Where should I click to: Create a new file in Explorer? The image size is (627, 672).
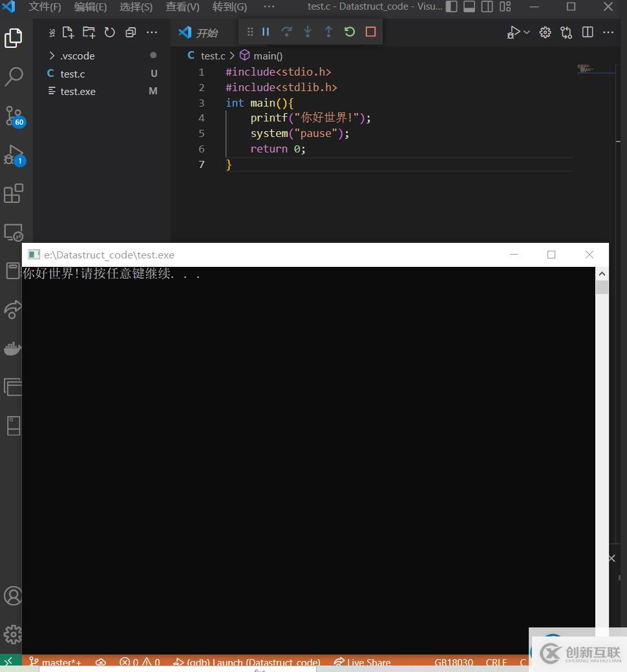(68, 32)
